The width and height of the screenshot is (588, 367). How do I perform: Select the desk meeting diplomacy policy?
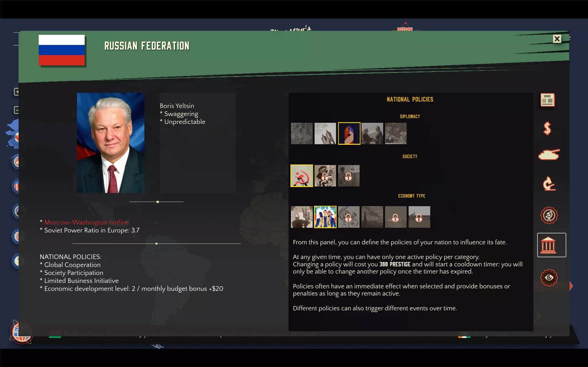click(x=396, y=134)
